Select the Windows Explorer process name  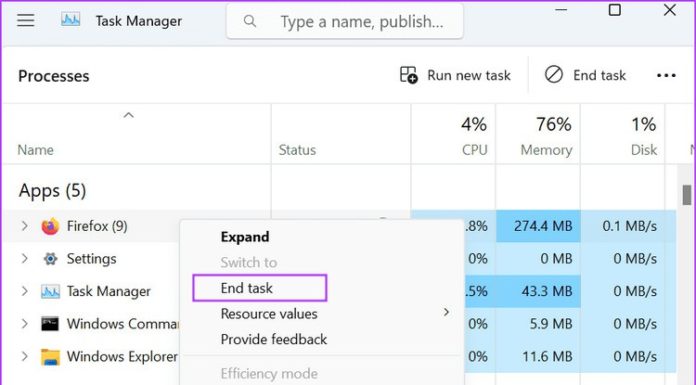122,357
